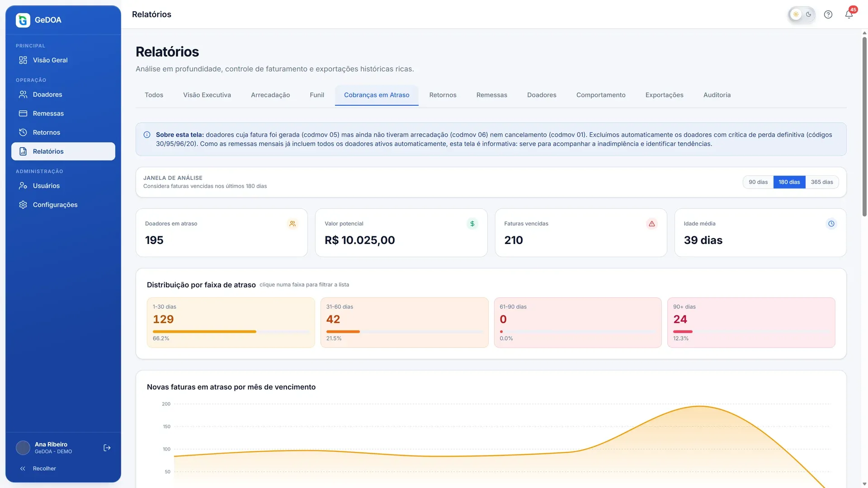Click the logout icon beside Ana Ribeiro
The width and height of the screenshot is (868, 488).
[107, 448]
